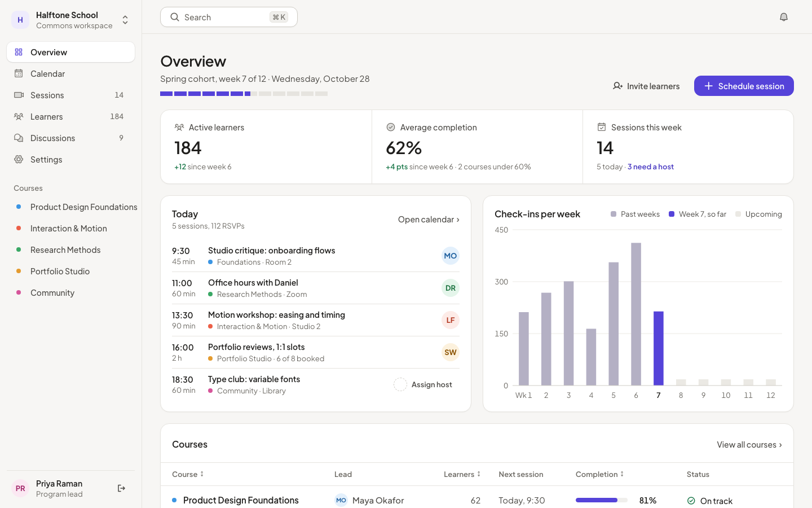Click the Sessions this week calendar icon
812x508 pixels.
click(602, 127)
